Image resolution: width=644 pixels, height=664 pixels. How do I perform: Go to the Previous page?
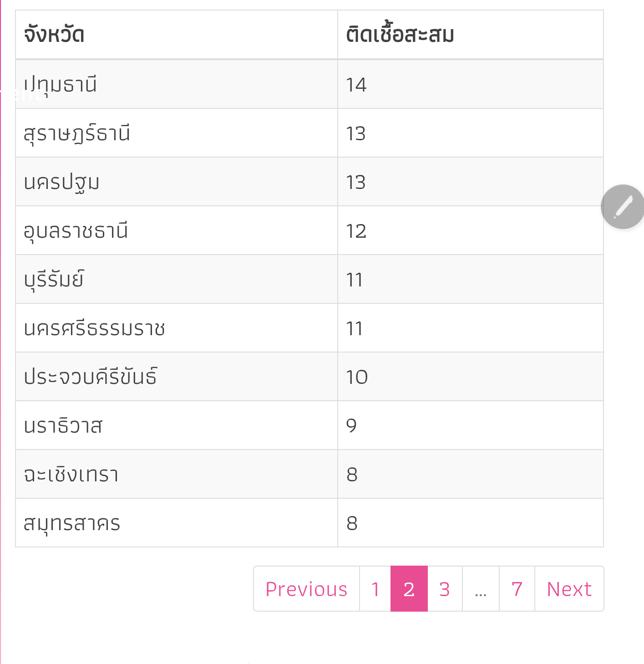(x=306, y=589)
